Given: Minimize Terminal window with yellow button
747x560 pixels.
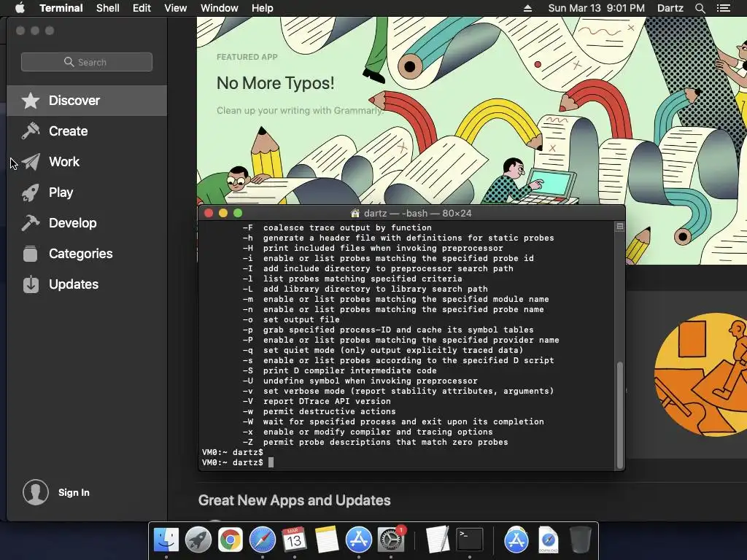Looking at the screenshot, I should coord(223,214).
